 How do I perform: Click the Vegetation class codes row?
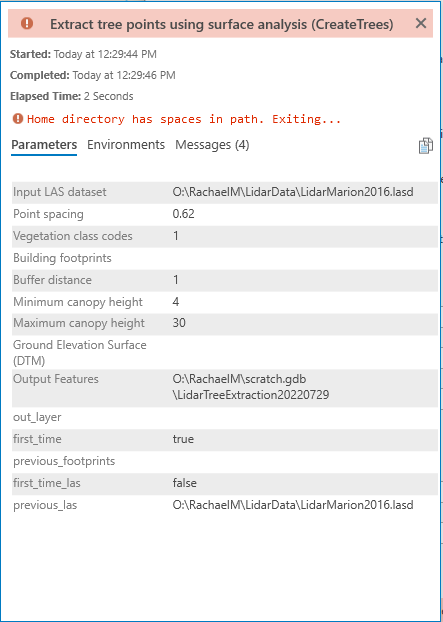[224, 236]
